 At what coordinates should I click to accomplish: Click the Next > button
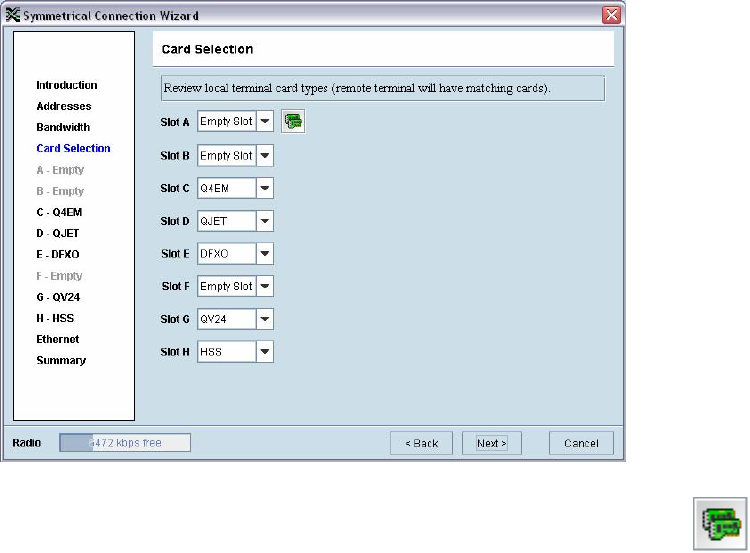tap(492, 443)
